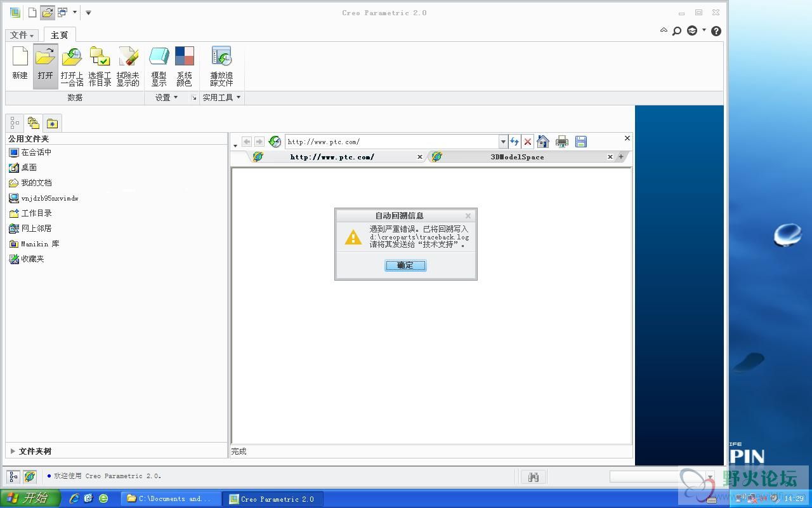
Task: Open the 文件 menu
Action: (22, 35)
